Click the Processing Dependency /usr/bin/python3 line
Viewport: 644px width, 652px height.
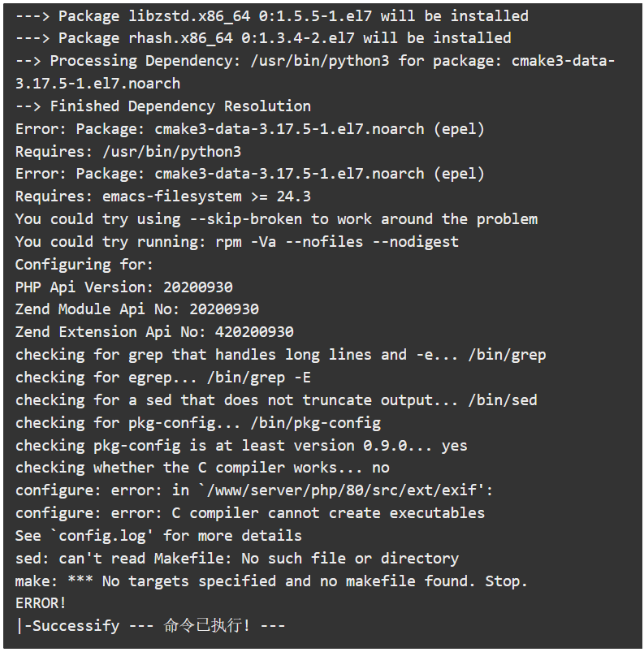[315, 72]
